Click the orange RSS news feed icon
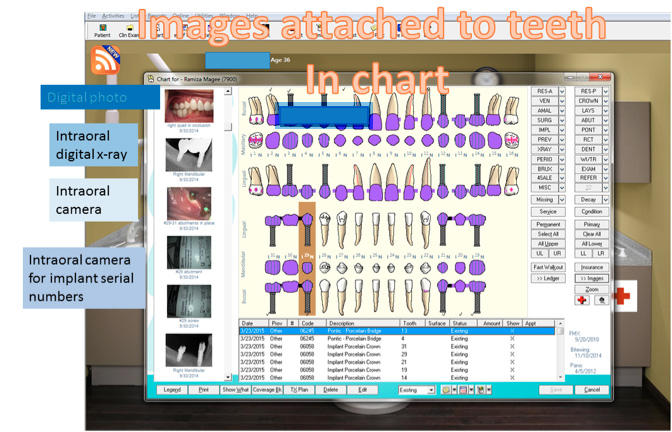This screenshot has height=432, width=672. pos(106,60)
